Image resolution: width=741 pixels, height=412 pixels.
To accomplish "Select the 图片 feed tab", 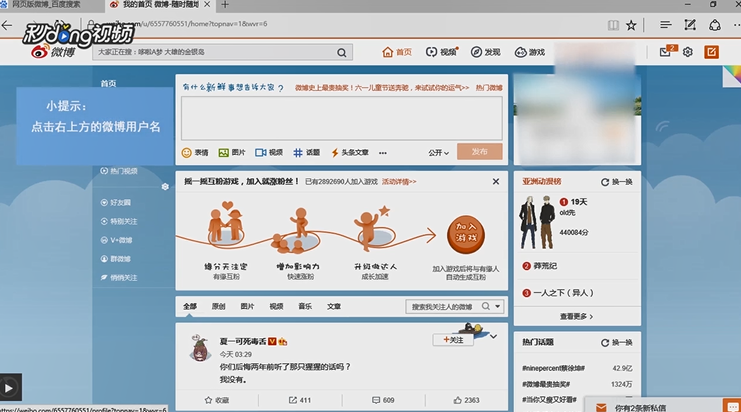I will pos(247,307).
